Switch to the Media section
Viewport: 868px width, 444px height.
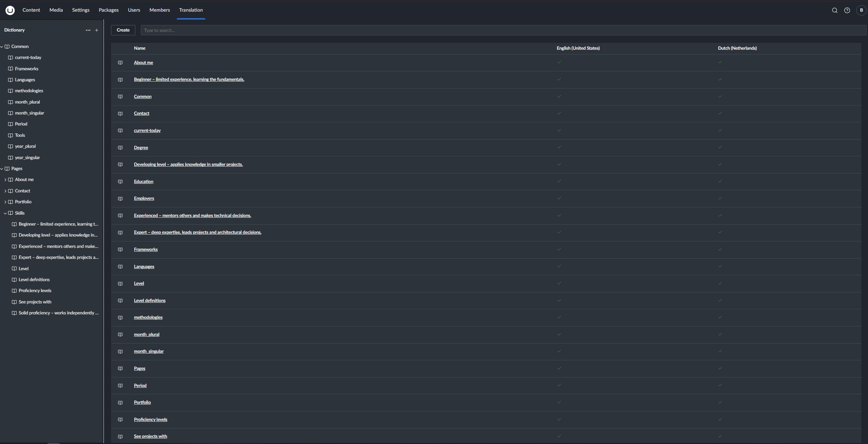click(56, 10)
